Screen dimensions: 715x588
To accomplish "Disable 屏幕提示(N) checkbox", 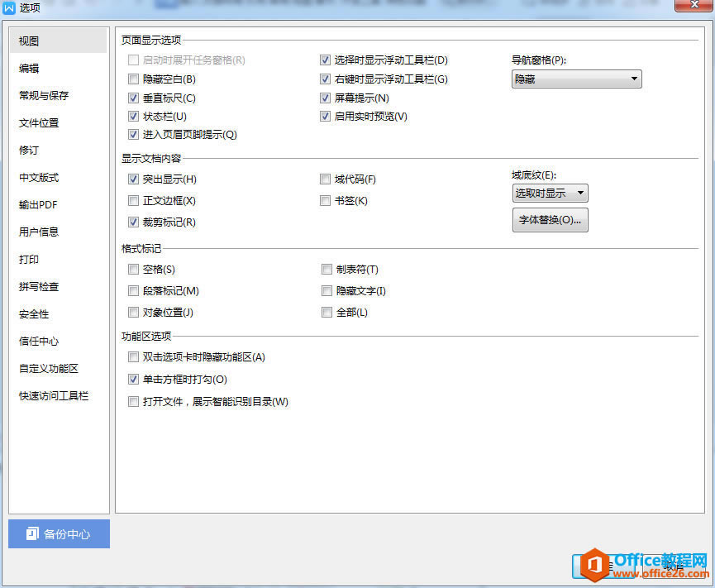I will click(325, 98).
